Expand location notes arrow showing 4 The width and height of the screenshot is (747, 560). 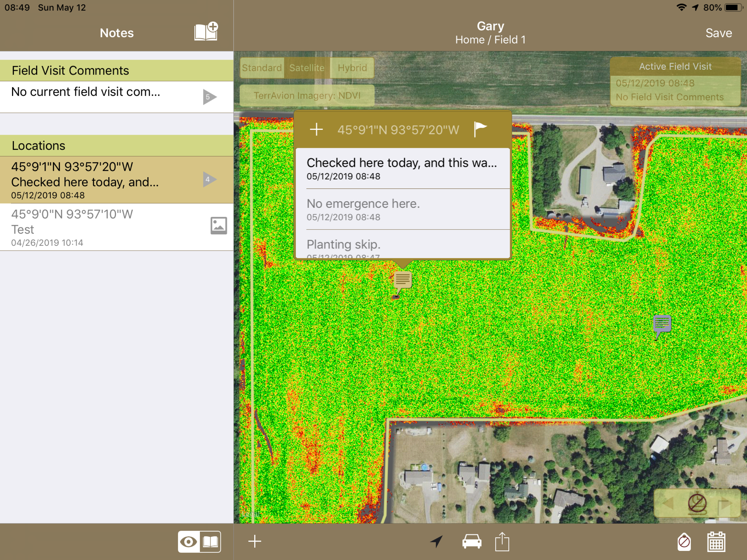209,179
